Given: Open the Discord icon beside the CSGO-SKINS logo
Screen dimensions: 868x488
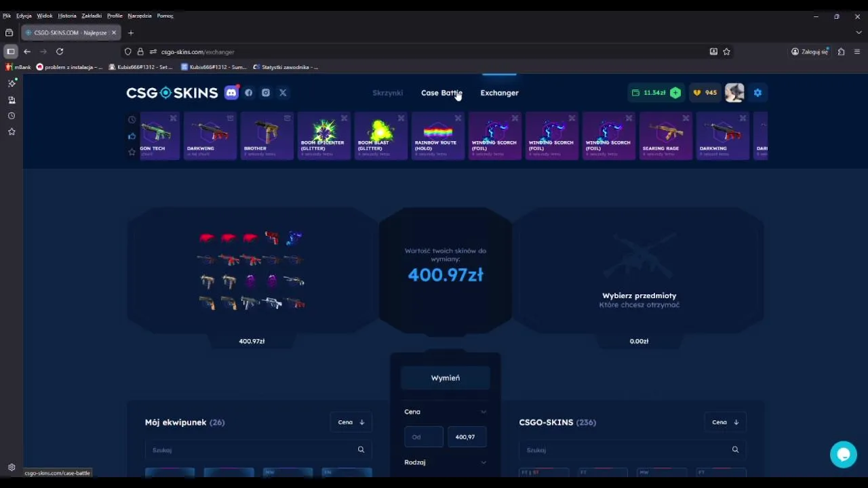Looking at the screenshot, I should 231,93.
